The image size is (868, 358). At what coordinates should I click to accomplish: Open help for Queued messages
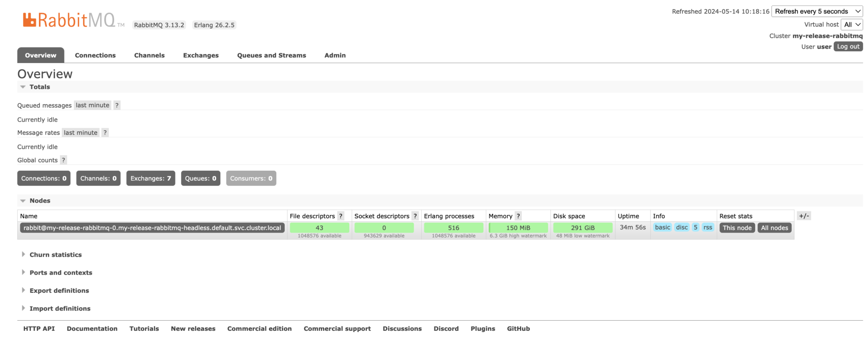[117, 105]
